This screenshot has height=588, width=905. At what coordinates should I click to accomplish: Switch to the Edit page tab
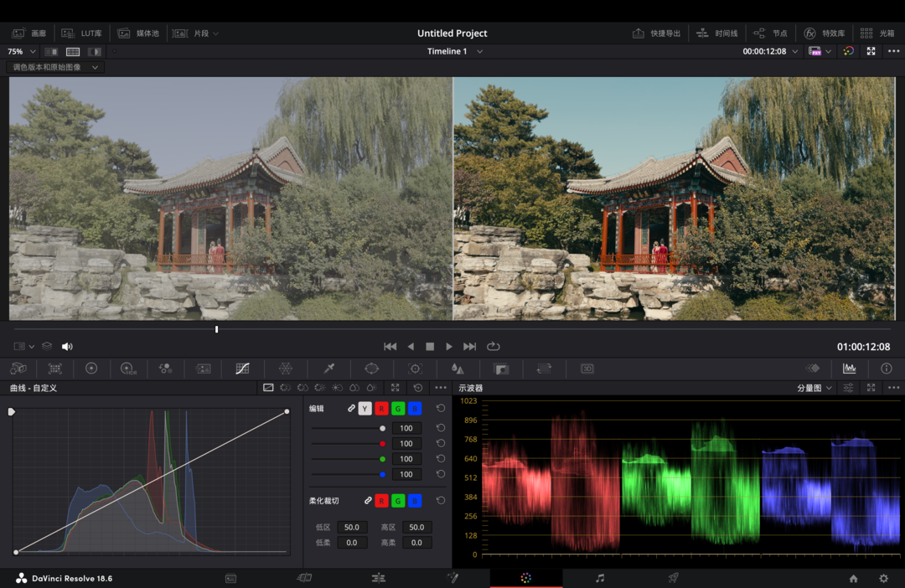(378, 578)
